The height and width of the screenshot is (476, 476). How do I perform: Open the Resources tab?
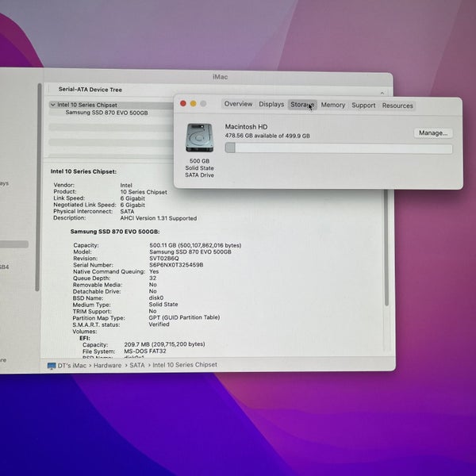coord(397,106)
